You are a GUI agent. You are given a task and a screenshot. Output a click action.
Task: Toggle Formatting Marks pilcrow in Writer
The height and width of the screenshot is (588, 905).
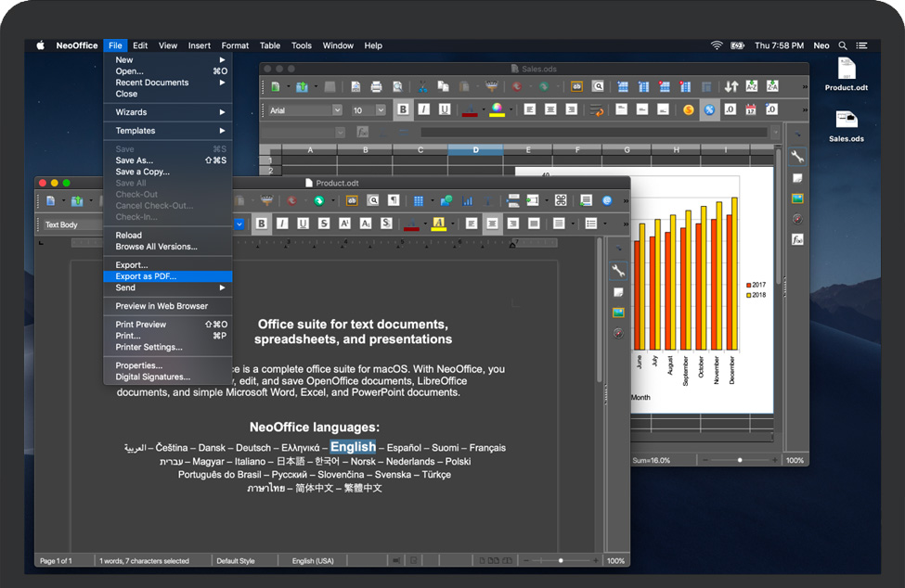[x=394, y=200]
